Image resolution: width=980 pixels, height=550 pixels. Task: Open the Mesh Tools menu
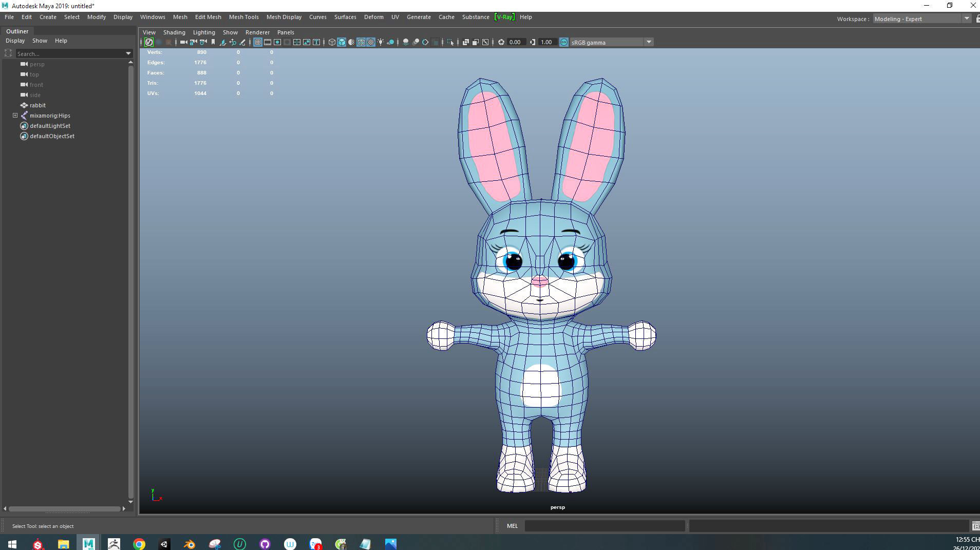coord(243,17)
